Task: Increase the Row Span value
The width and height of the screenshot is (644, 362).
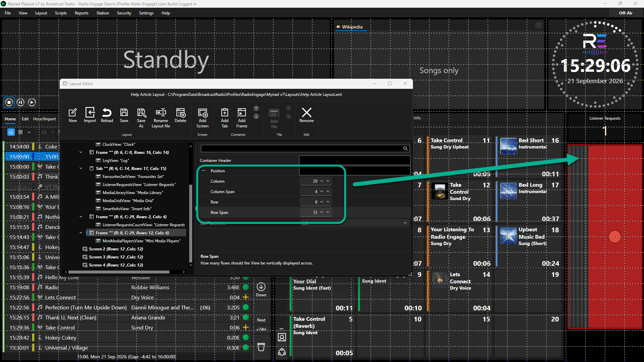Action: click(x=328, y=213)
